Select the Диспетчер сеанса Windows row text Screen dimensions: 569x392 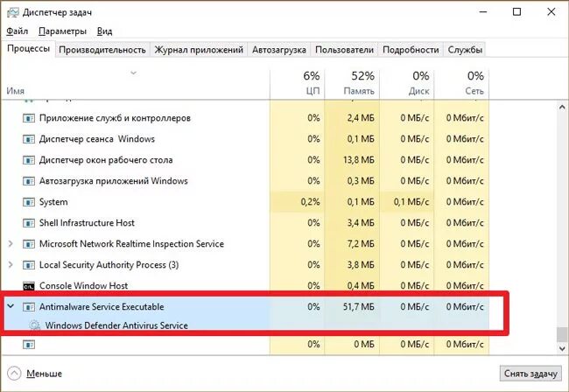[x=97, y=139]
